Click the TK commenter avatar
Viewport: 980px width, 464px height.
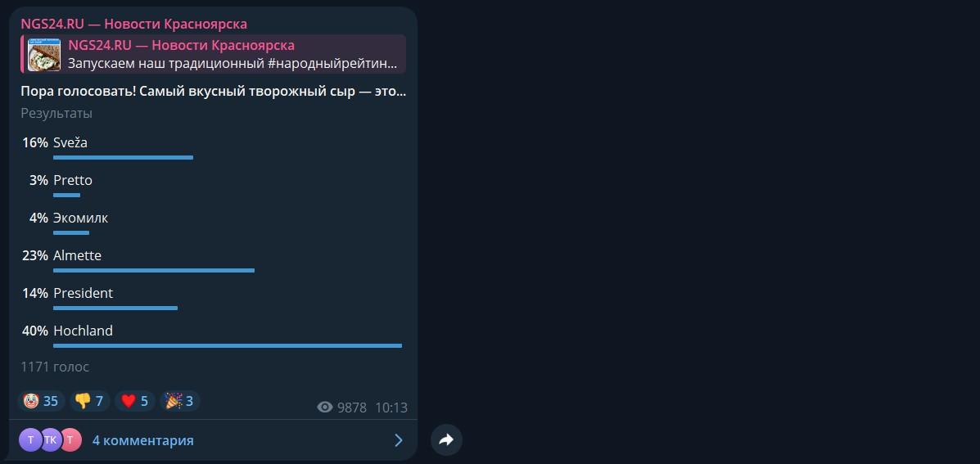click(51, 440)
